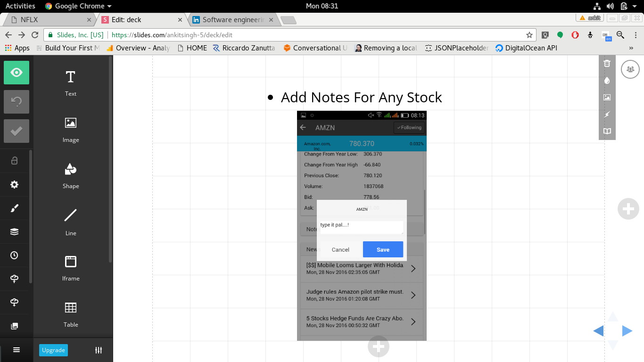
Task: Add an Image block
Action: pyautogui.click(x=71, y=129)
